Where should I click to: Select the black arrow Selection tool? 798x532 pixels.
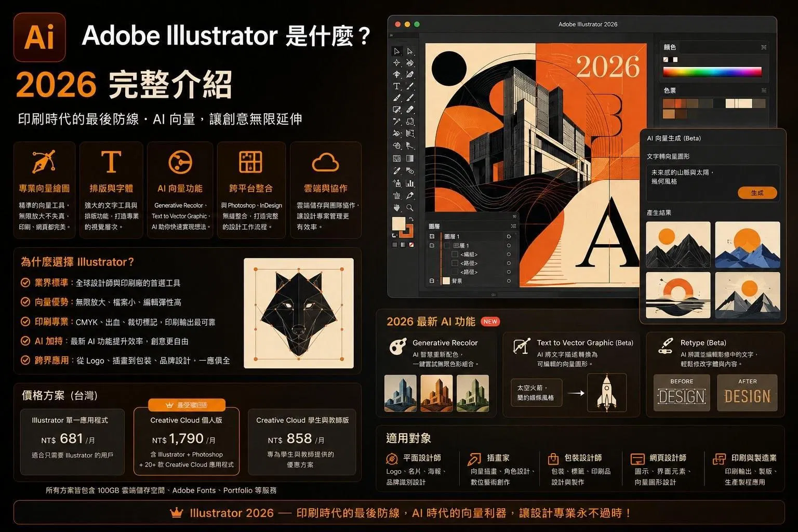(397, 51)
